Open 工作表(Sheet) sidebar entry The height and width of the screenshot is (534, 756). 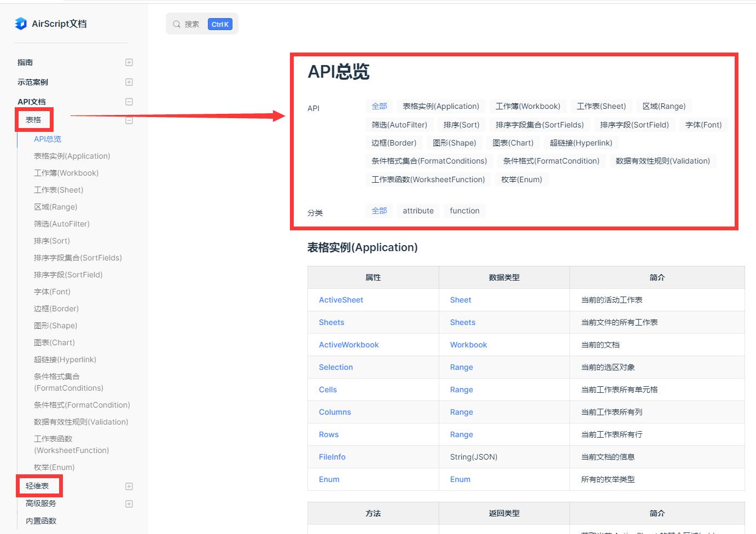pos(59,190)
